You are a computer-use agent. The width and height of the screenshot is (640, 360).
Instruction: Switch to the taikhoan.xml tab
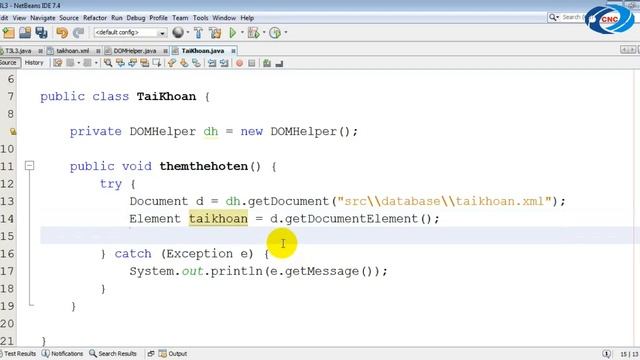click(x=73, y=51)
